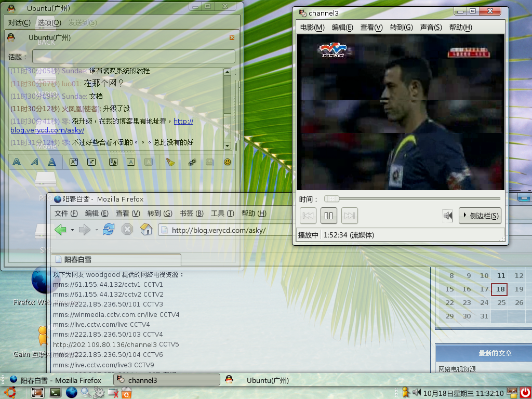Click the red power quit button
This screenshot has width=532, height=399.
(525, 393)
